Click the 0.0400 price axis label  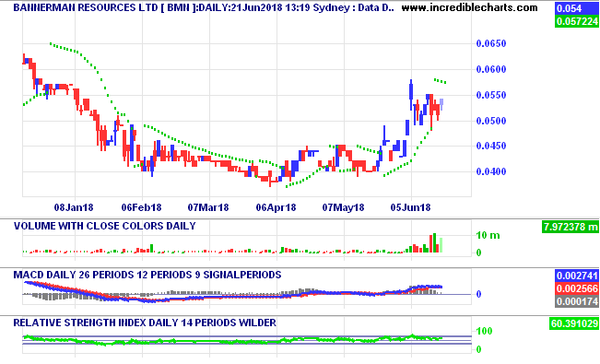pyautogui.click(x=491, y=171)
